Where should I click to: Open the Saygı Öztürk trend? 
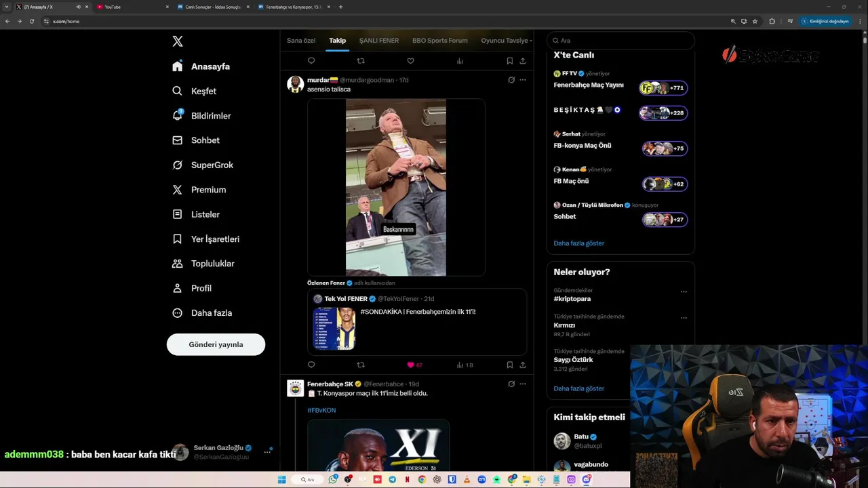(573, 360)
